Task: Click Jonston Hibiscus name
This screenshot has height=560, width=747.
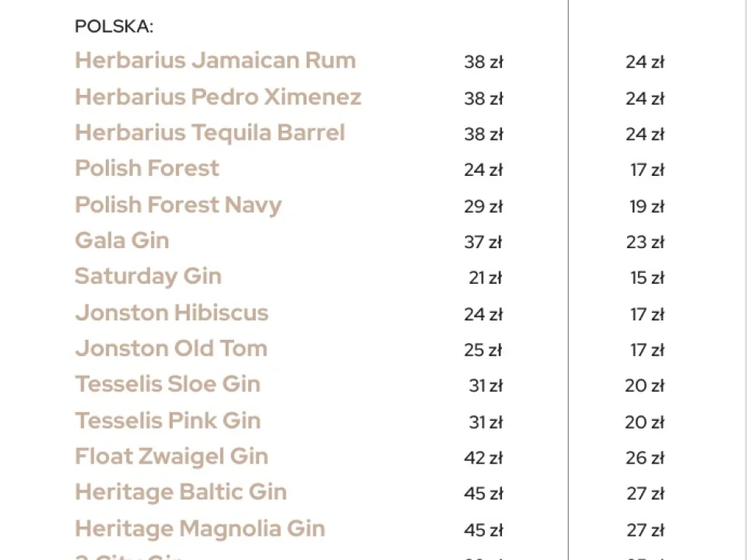Action: 171,313
